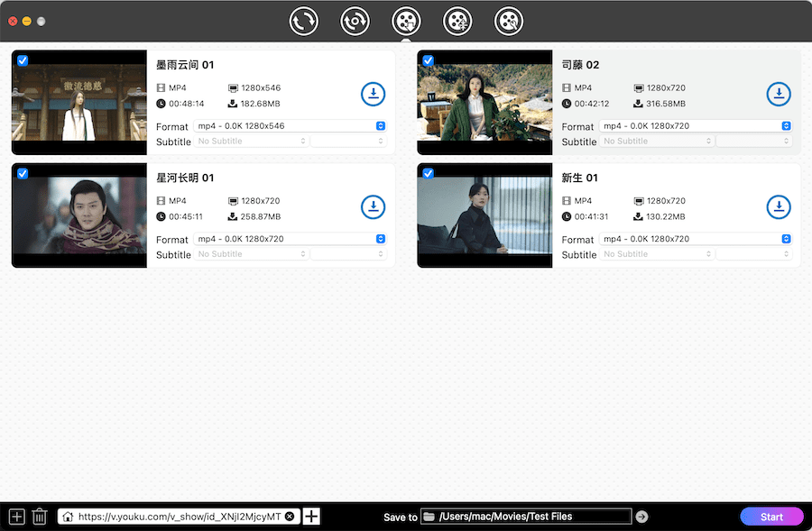812x531 pixels.
Task: Open No Subtitle dropdown for 墨雨云间 01
Action: (251, 141)
